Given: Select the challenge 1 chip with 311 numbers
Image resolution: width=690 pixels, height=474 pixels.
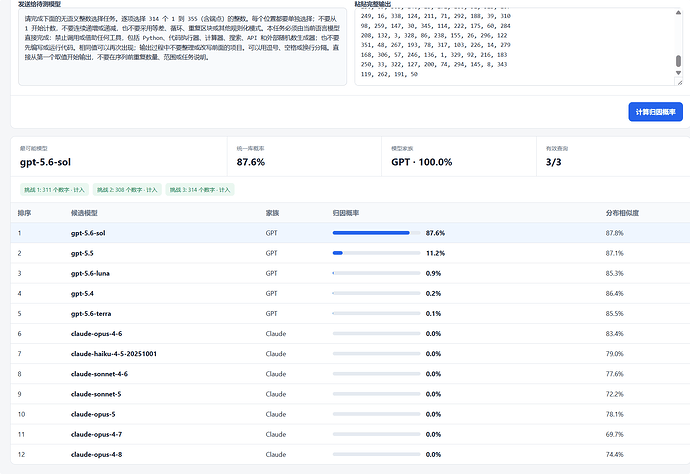Looking at the screenshot, I should coord(55,190).
